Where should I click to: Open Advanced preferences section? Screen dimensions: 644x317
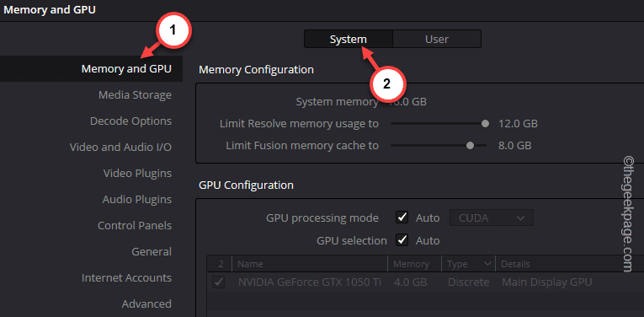pyautogui.click(x=146, y=304)
